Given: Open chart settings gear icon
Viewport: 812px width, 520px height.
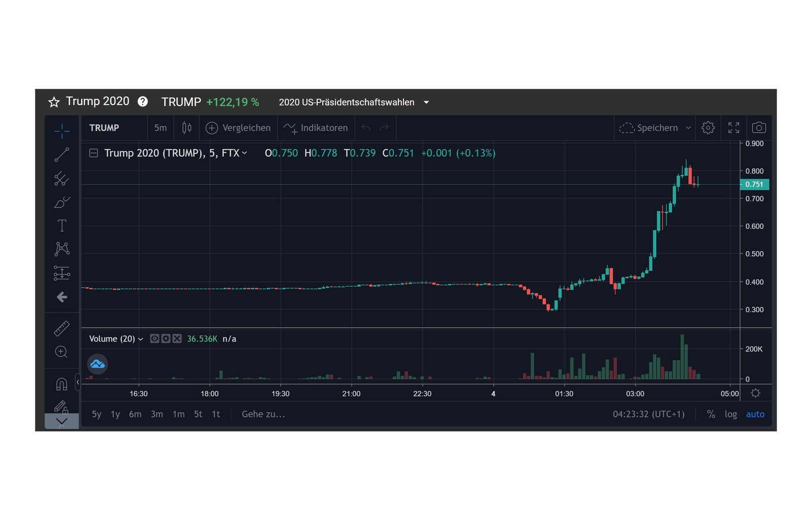Looking at the screenshot, I should tap(708, 128).
